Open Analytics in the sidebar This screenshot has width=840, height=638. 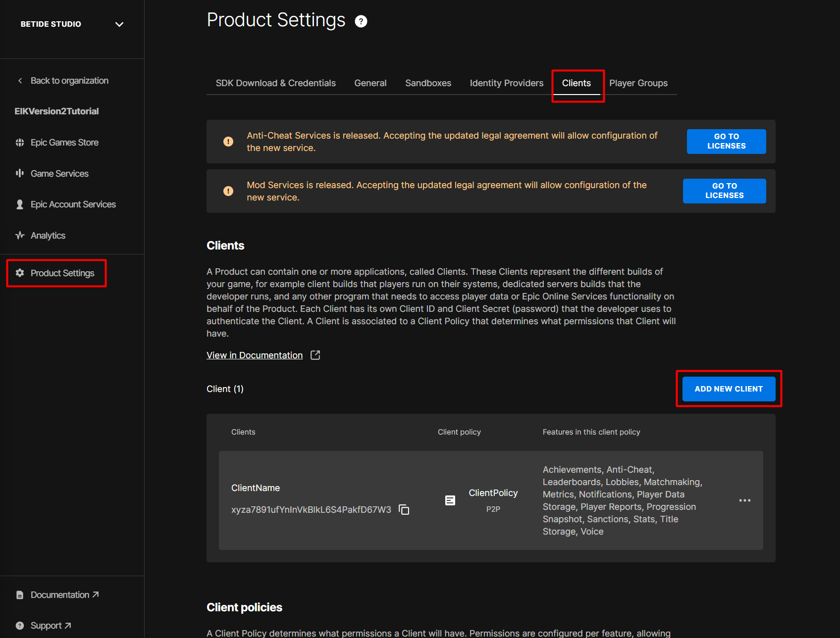pos(48,236)
